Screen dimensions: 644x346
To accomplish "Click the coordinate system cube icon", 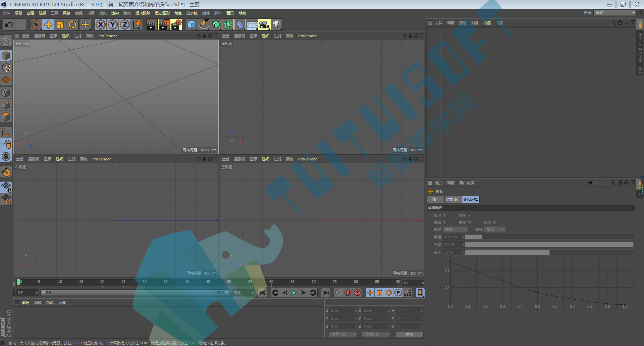I will (x=137, y=24).
